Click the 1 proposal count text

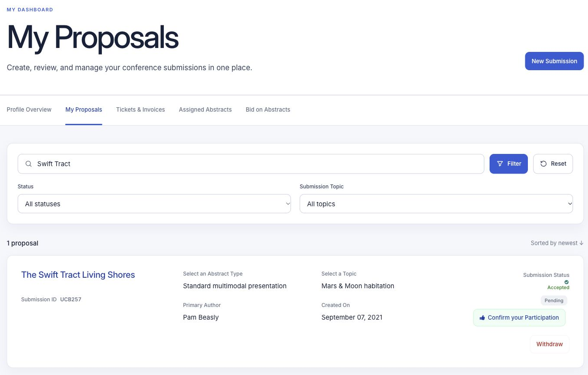[23, 243]
